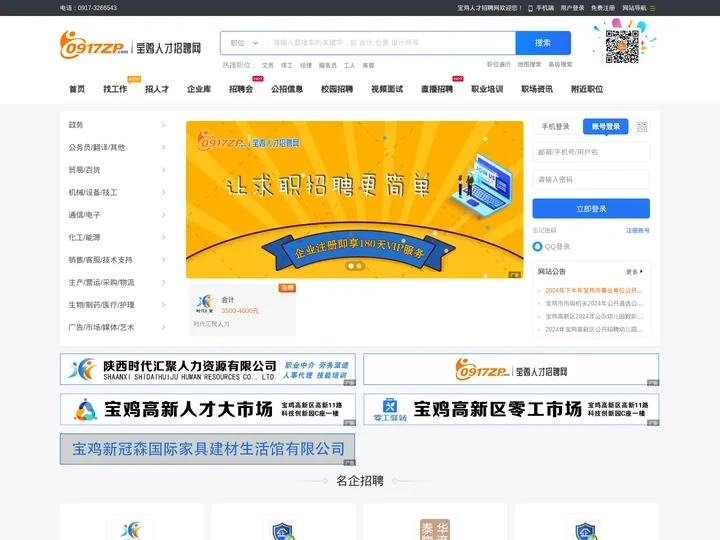This screenshot has width=720, height=540.
Task: Click the 宝鸡新冠森国际家具建材生活馆 ad banner
Action: click(208, 449)
